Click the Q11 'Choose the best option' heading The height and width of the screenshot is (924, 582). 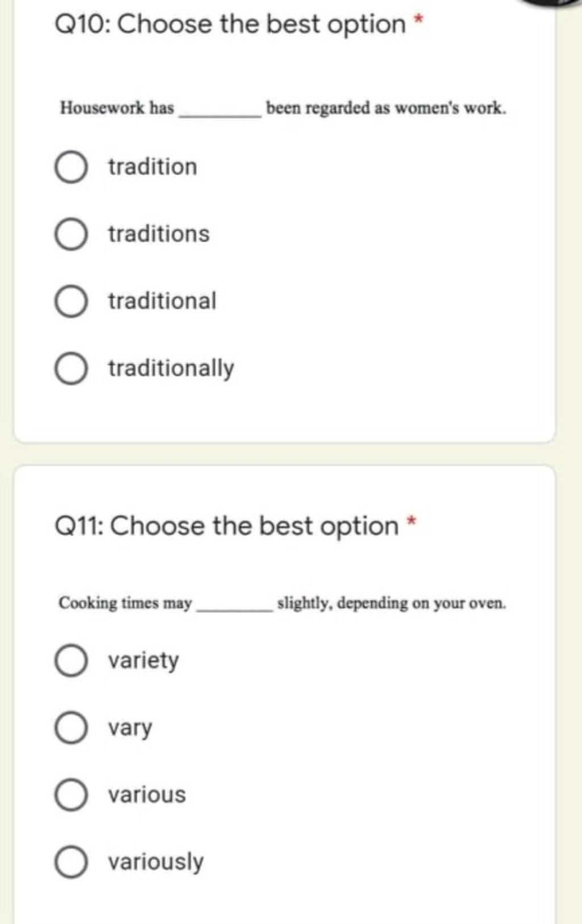tap(226, 526)
